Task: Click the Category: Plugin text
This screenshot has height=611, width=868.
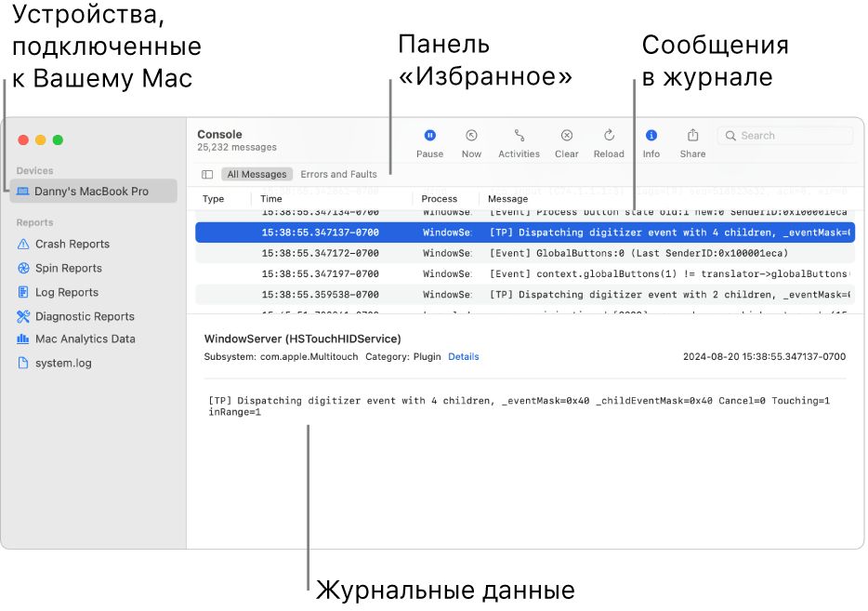Action: [403, 357]
